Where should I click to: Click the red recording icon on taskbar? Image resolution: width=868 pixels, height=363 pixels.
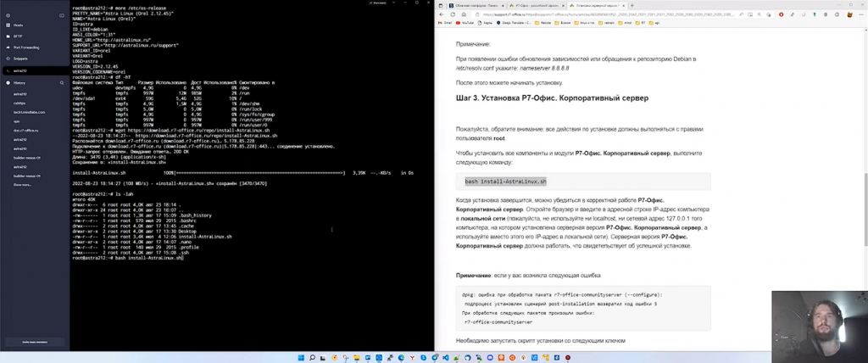567,357
